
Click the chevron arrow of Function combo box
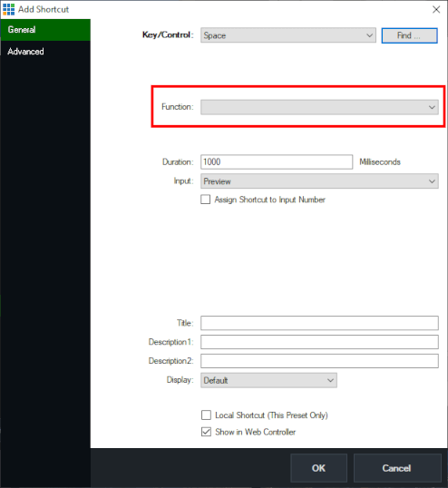(432, 107)
